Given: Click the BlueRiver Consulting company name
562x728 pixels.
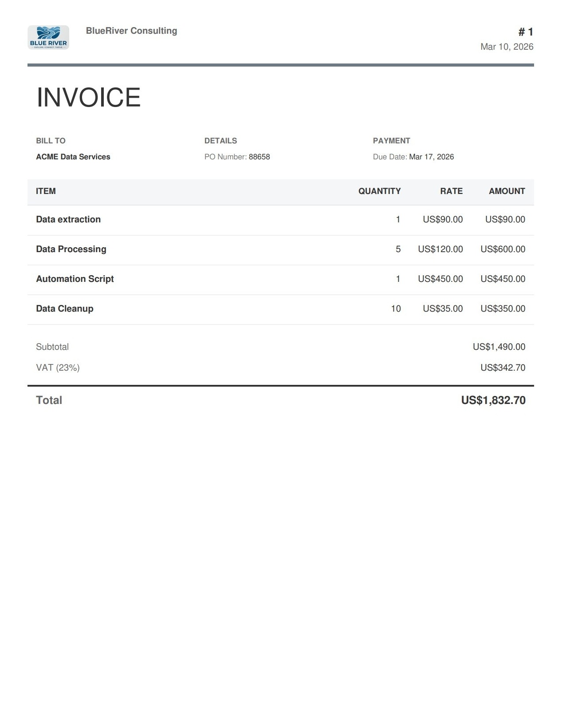Looking at the screenshot, I should tap(131, 31).
